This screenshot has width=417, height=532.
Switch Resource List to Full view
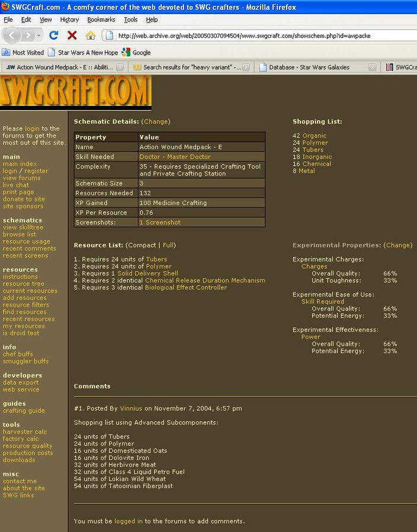click(168, 245)
